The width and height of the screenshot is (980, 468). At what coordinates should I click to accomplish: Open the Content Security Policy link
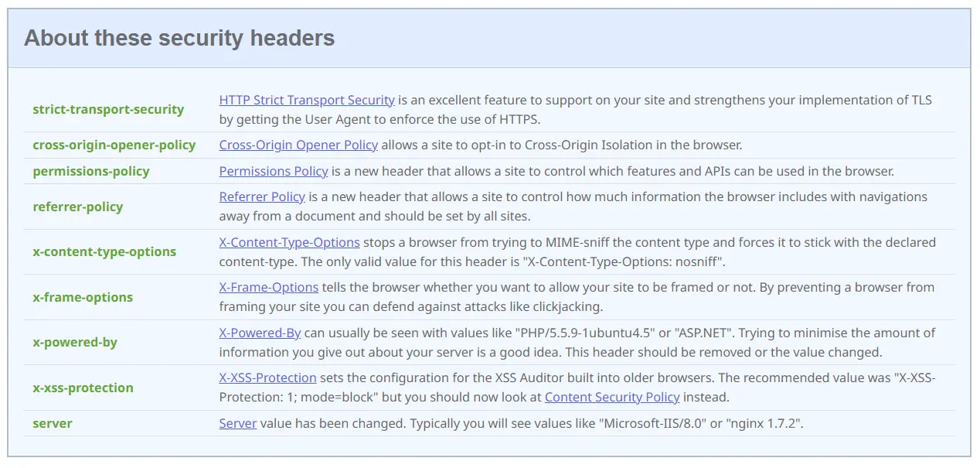click(612, 398)
